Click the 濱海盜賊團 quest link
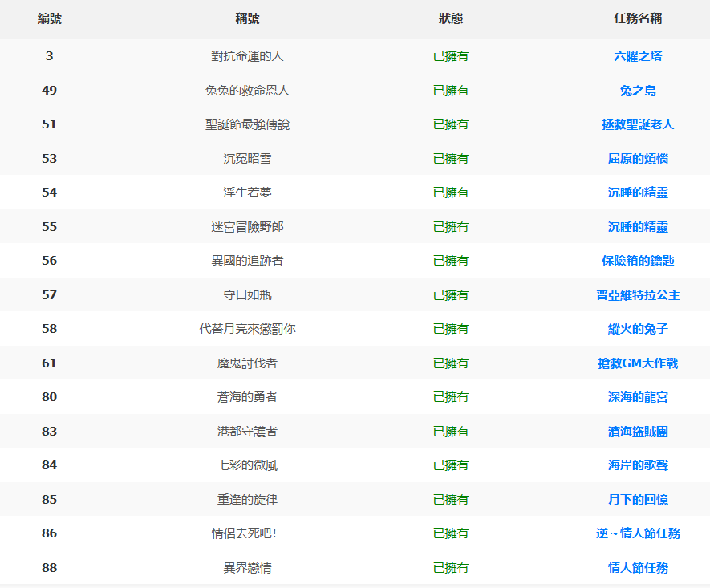 coord(638,432)
